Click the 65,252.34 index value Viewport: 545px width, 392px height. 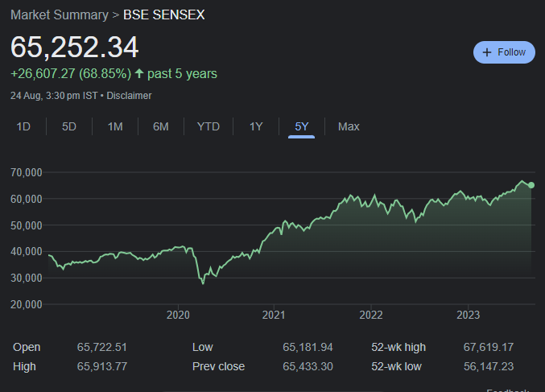75,47
